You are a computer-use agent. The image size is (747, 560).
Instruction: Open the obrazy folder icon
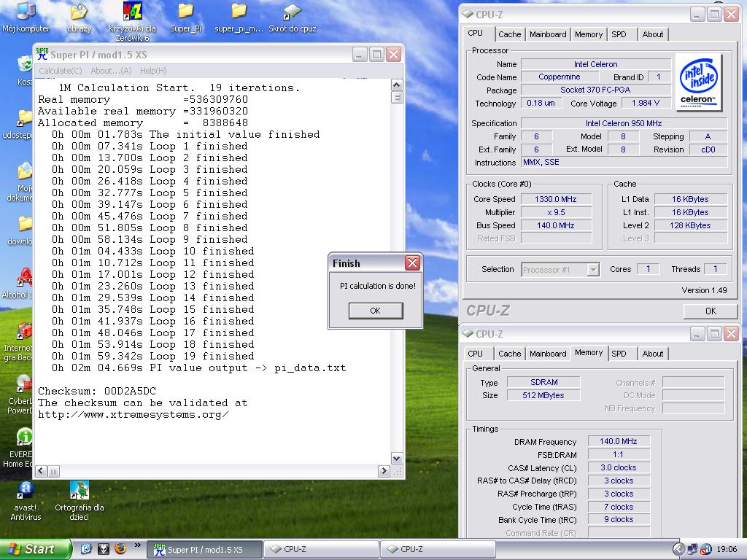79,12
